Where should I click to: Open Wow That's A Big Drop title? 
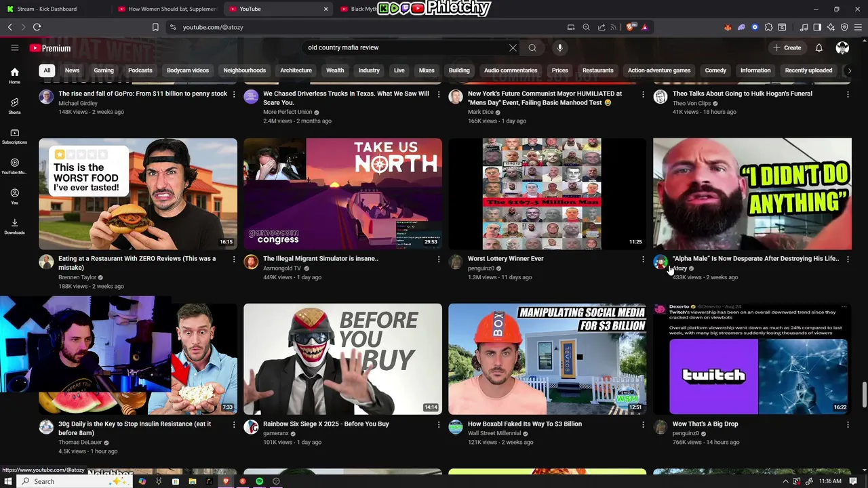coord(705,424)
